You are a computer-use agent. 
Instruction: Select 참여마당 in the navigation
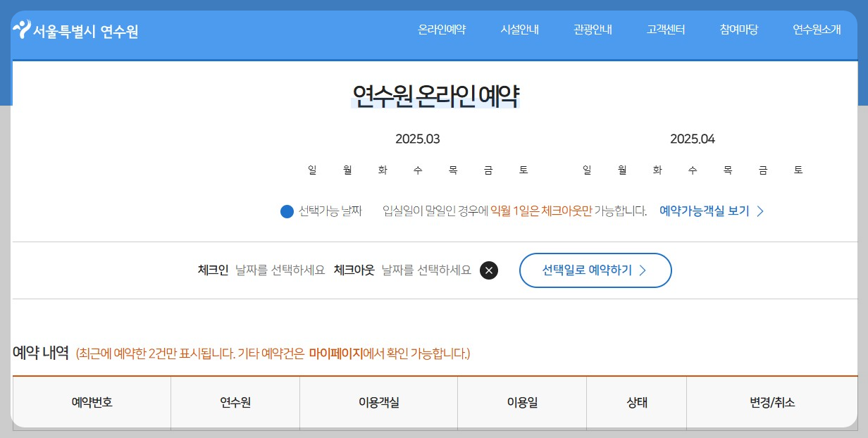click(x=738, y=30)
